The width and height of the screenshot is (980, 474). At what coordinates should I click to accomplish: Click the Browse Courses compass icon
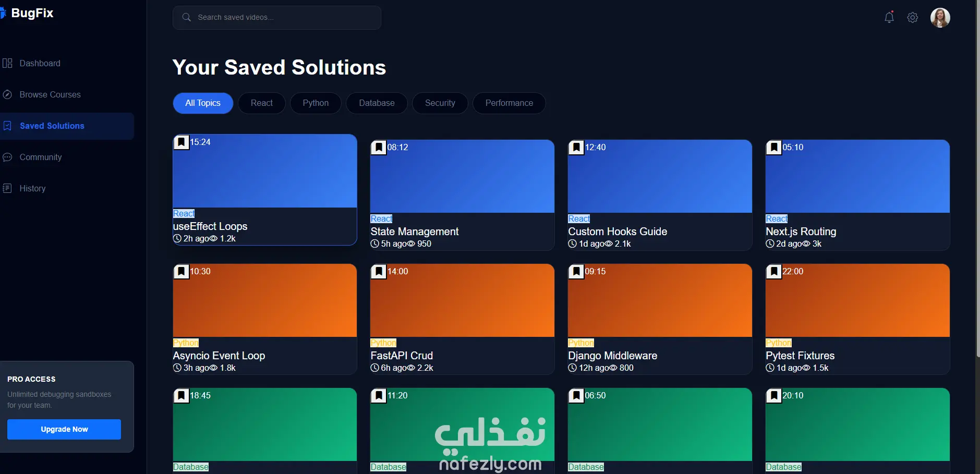(x=7, y=94)
